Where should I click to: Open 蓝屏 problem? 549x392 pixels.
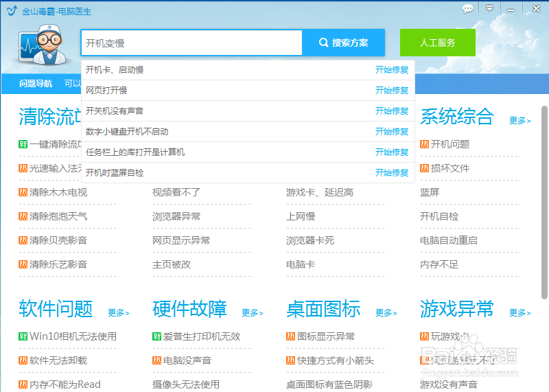pos(430,192)
